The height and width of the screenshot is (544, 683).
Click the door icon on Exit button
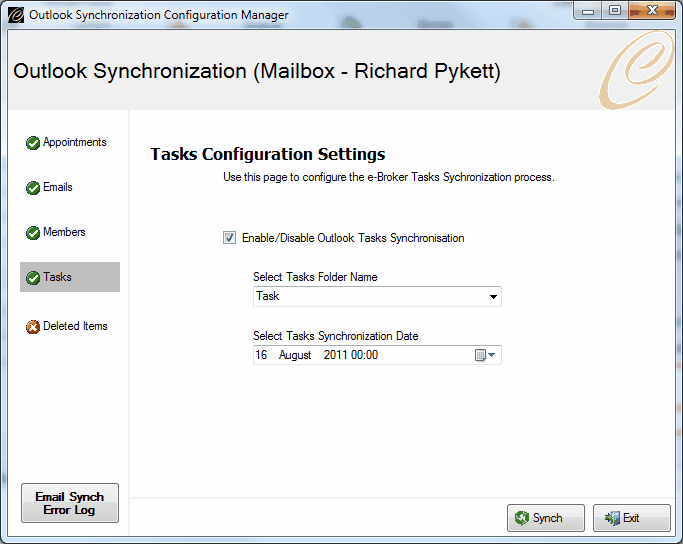612,518
